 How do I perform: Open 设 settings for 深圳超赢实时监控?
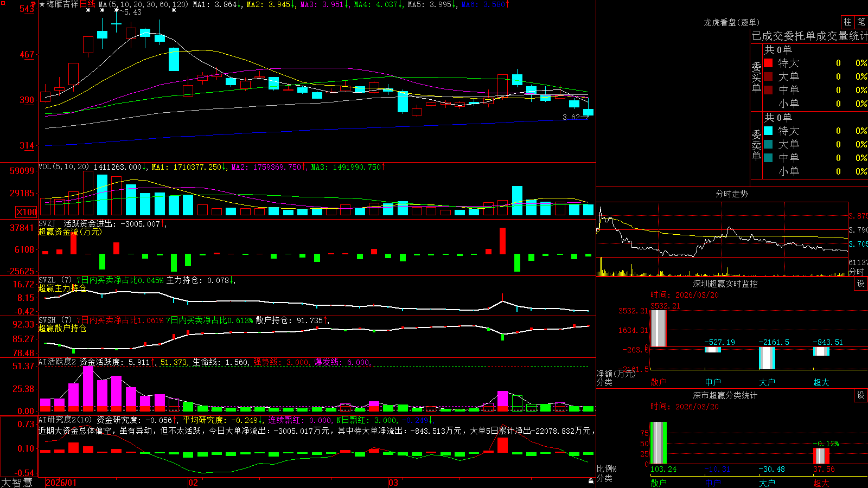[x=861, y=284]
